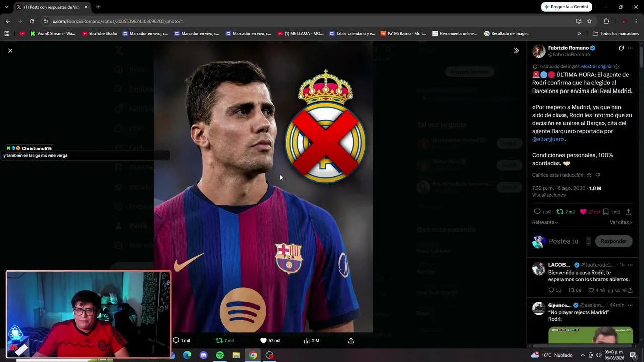Open view stats icon under the photo
The image size is (644, 362).
point(307,340)
